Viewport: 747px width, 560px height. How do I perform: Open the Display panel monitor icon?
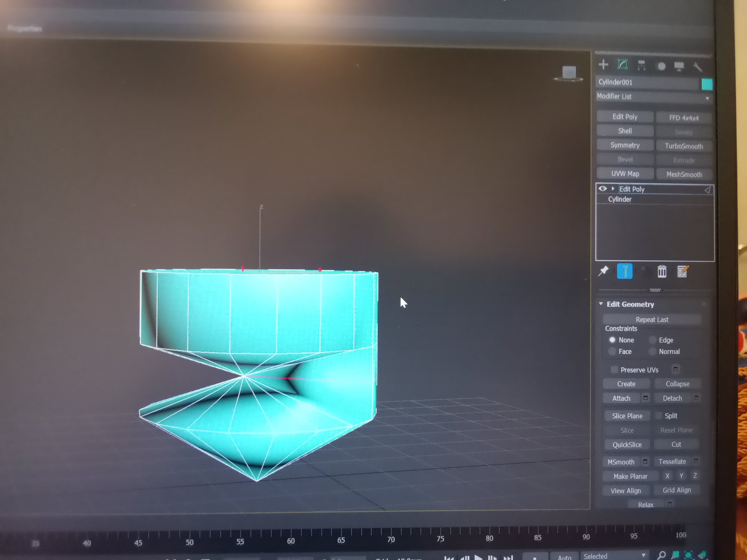pos(679,67)
